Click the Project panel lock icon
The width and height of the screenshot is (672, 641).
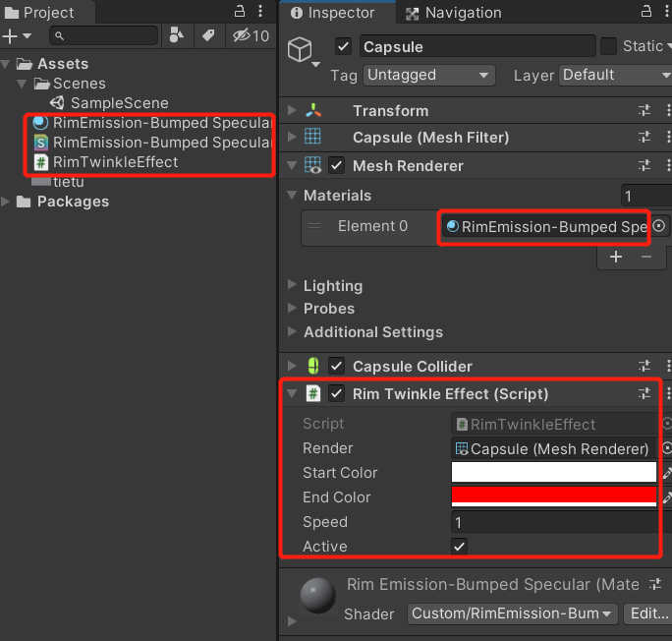tap(240, 11)
